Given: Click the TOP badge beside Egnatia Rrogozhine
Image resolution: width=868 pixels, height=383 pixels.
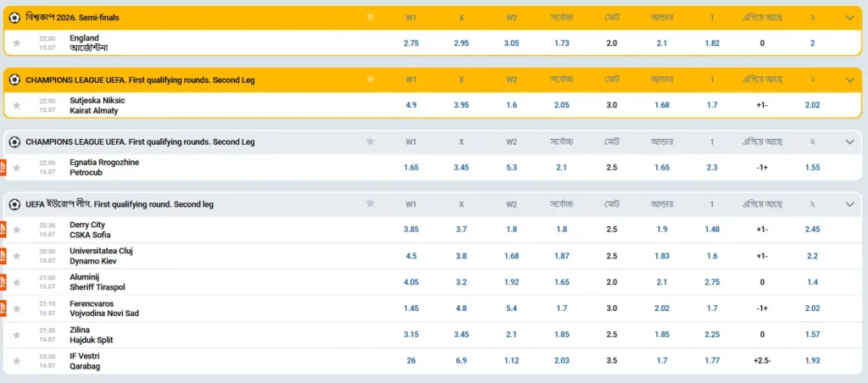Looking at the screenshot, I should (3, 167).
